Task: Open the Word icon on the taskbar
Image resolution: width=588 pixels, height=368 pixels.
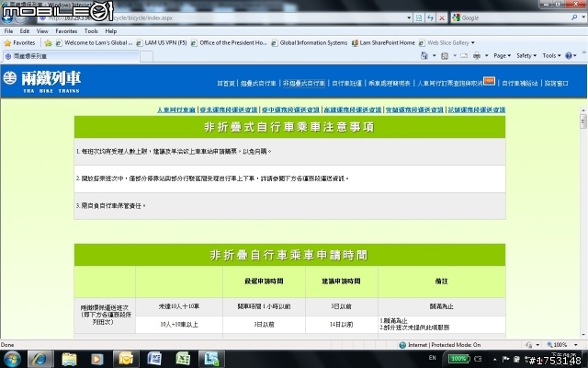Action: click(x=154, y=359)
